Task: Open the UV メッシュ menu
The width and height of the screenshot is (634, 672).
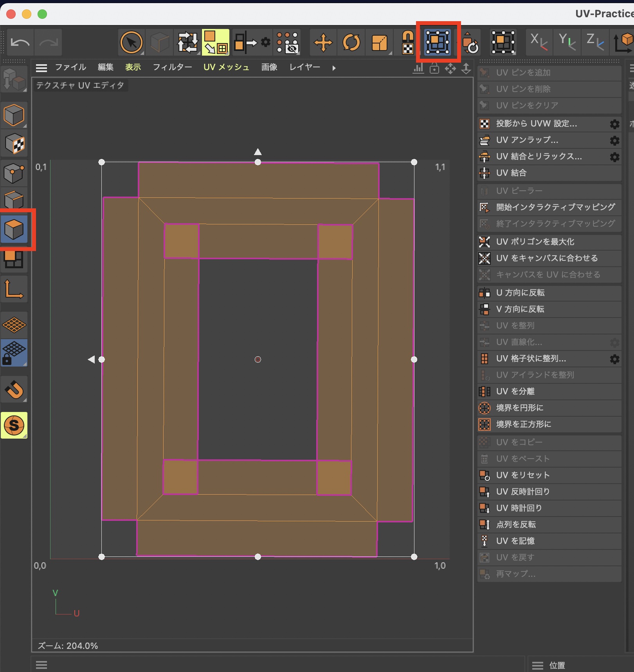Action: [x=226, y=67]
